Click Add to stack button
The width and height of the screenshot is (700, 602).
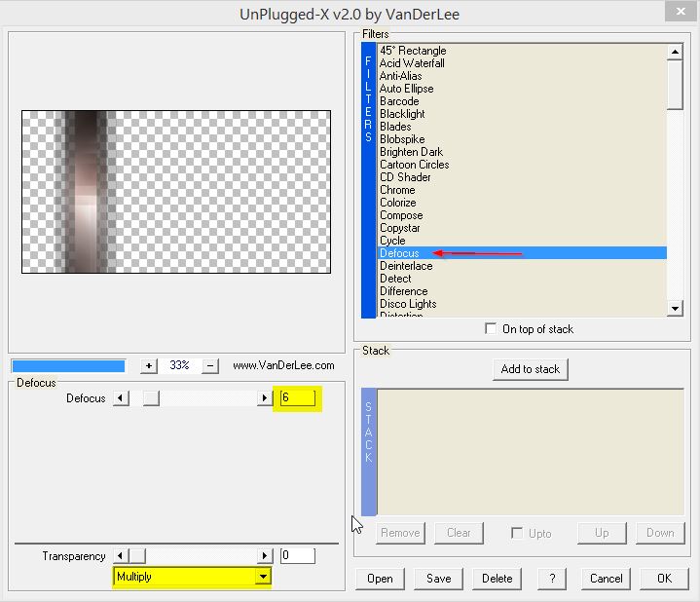(531, 369)
